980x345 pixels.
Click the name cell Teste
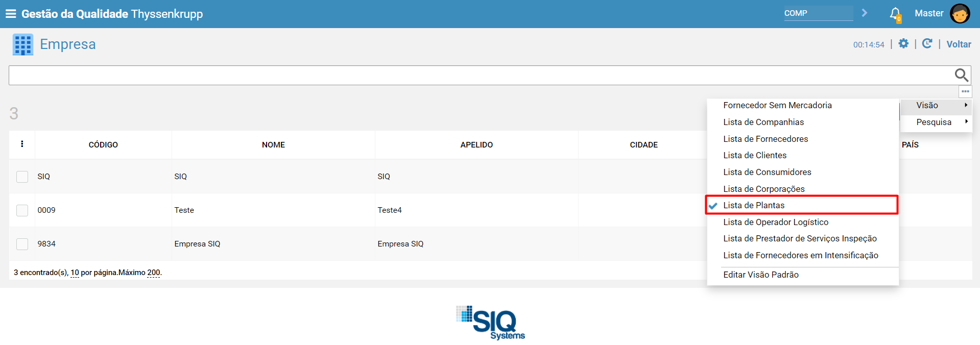(184, 210)
